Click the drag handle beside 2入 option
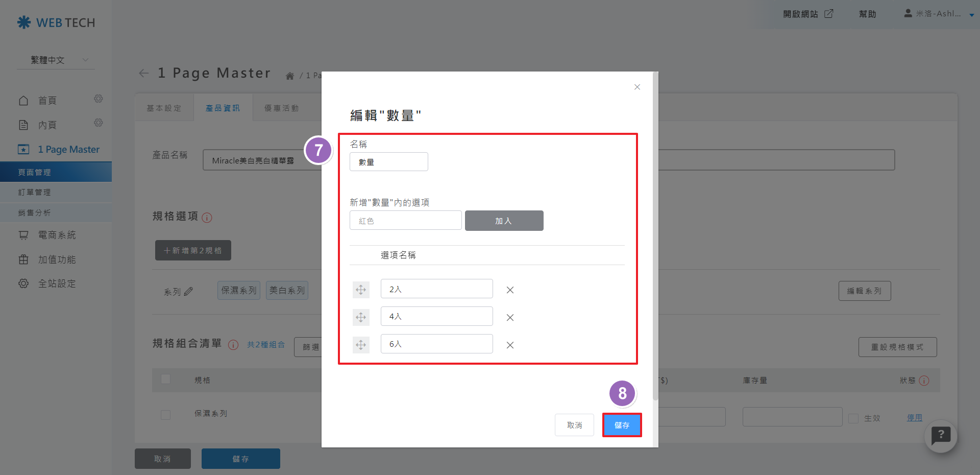The height and width of the screenshot is (475, 980). pyautogui.click(x=361, y=290)
